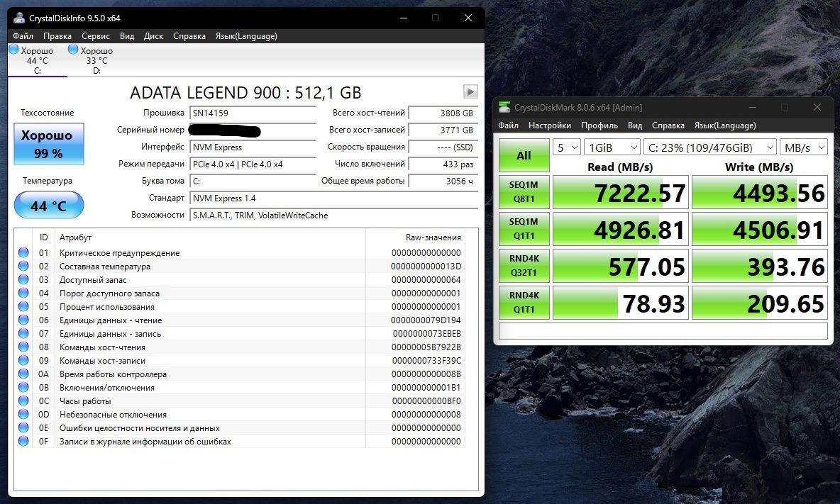Click status orb for attribute 0E
Screen dimensions: 840x504
pos(23,427)
